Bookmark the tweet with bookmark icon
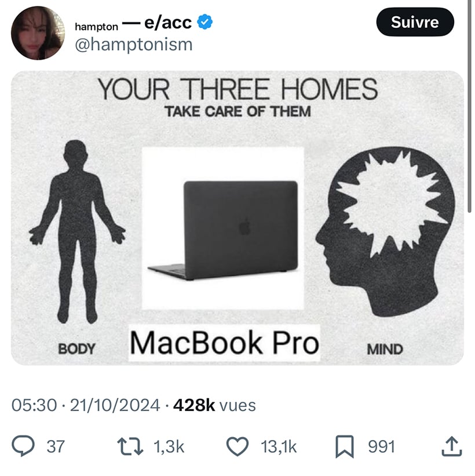This screenshot has height=476, width=475. click(345, 446)
